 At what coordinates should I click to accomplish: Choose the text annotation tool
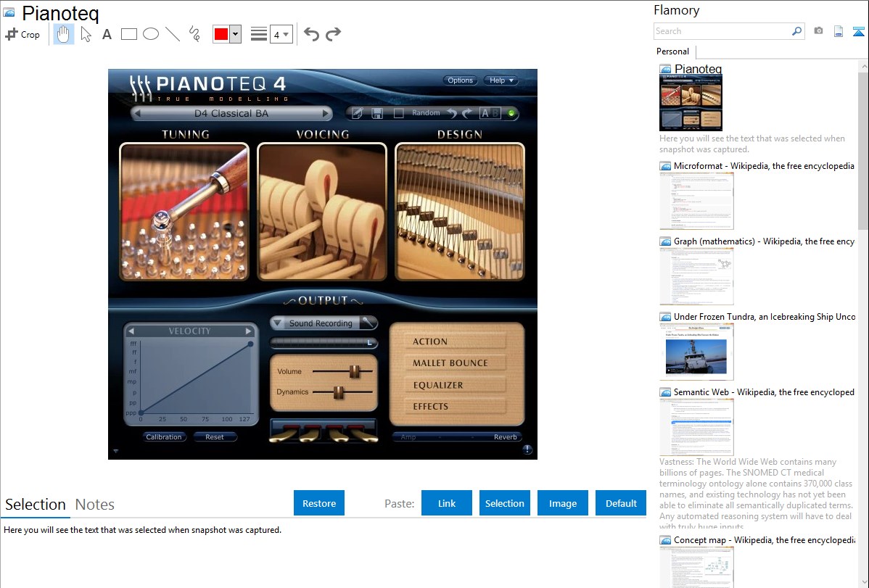pos(107,34)
